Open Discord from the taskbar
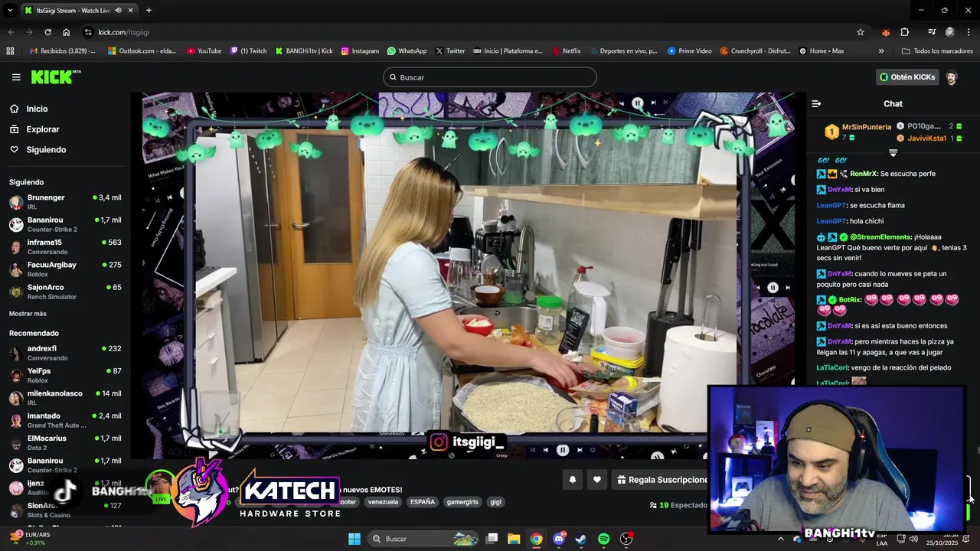Viewport: 980px width, 551px height. [x=559, y=539]
